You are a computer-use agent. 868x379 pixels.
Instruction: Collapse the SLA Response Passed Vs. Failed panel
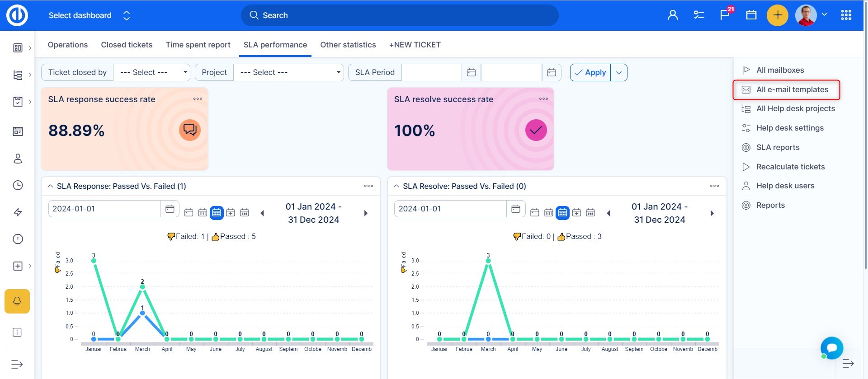click(x=50, y=186)
